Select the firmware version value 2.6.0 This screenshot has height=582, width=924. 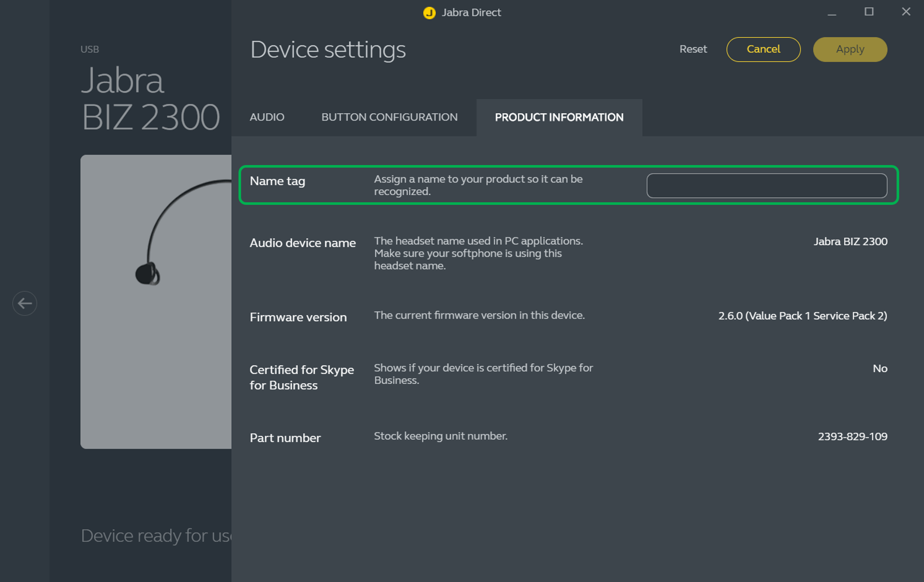click(802, 316)
